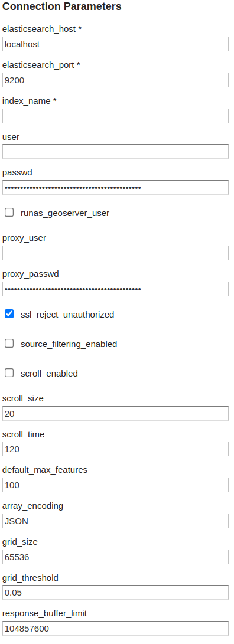Click the proxy_user input field

click(x=116, y=253)
